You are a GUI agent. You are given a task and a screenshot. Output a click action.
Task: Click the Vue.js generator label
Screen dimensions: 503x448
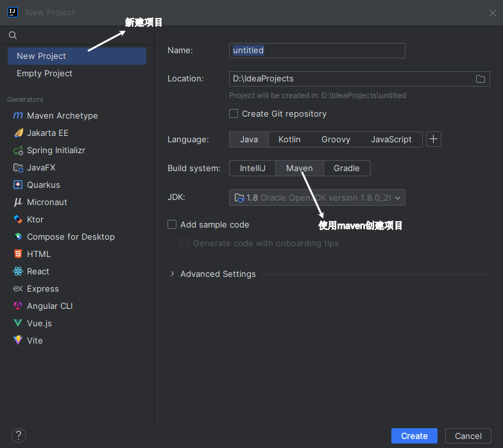(x=39, y=323)
